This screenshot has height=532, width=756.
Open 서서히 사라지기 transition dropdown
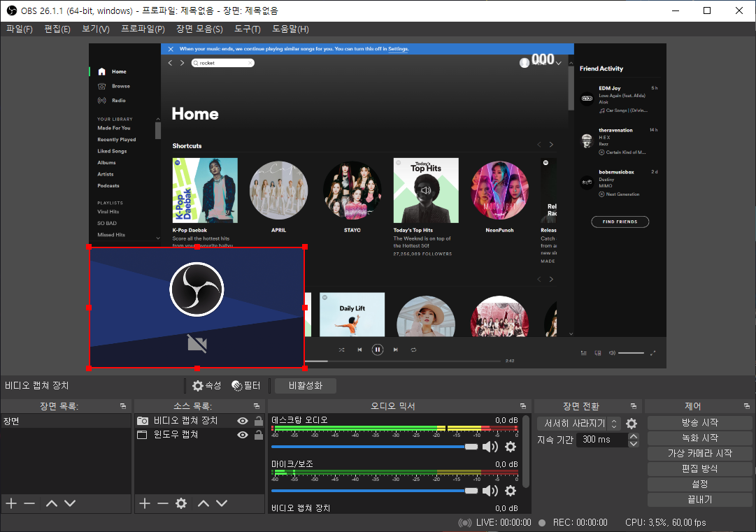click(579, 424)
